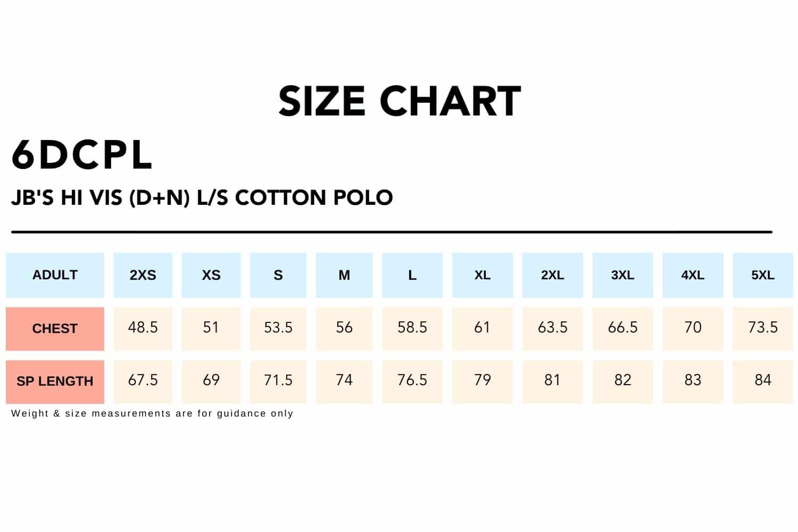Click chest value 58.5 for L
Screen dimensions: 798x532
pos(412,327)
